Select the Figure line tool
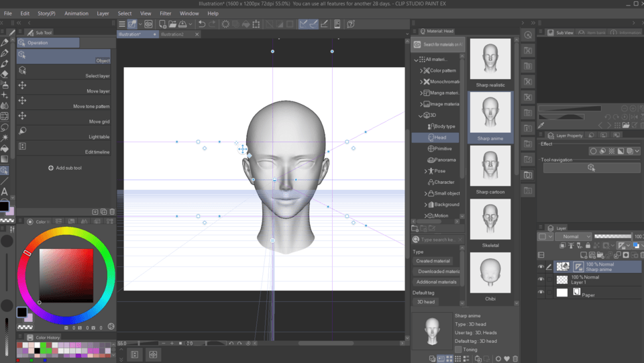Image resolution: width=644 pixels, height=363 pixels. [x=5, y=180]
